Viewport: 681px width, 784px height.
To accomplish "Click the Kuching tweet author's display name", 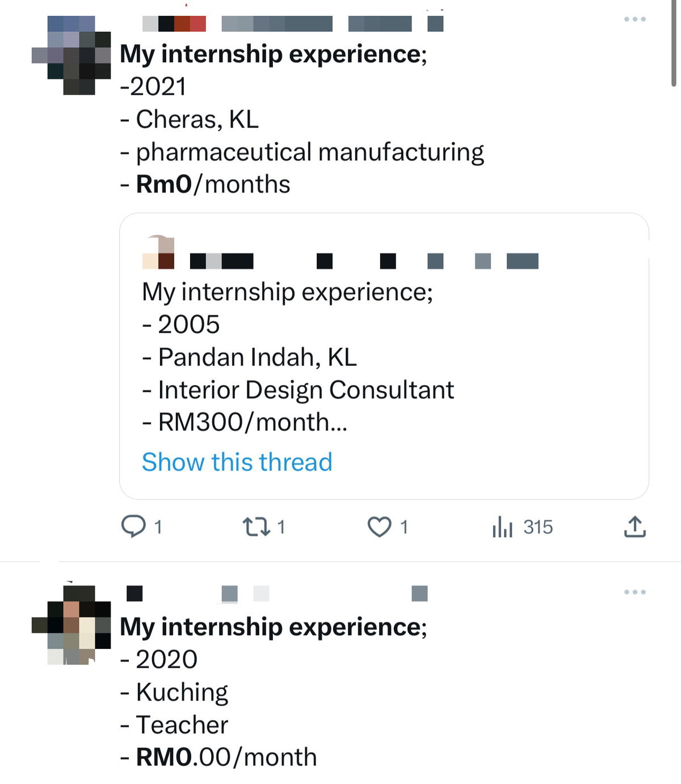I will (134, 593).
